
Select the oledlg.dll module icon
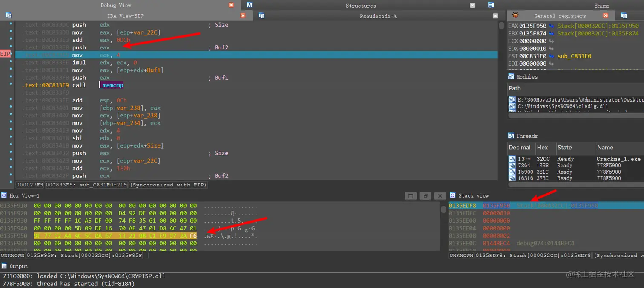click(512, 106)
